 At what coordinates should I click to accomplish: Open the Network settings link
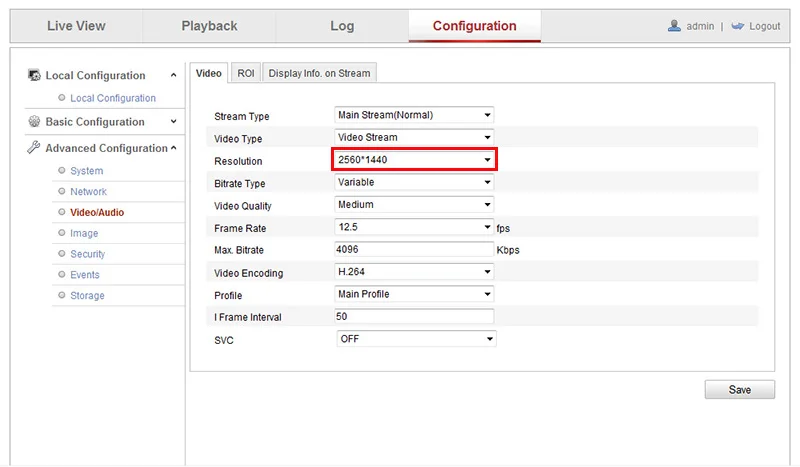click(88, 191)
